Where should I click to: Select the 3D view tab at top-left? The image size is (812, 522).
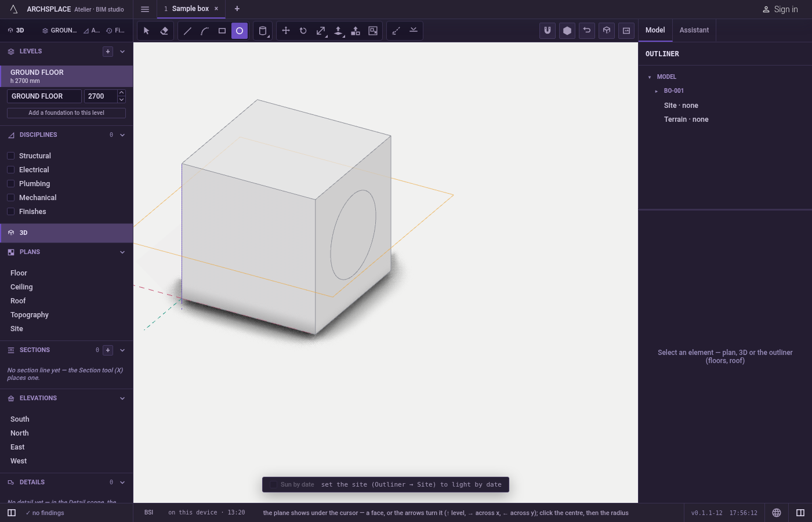[x=16, y=31]
